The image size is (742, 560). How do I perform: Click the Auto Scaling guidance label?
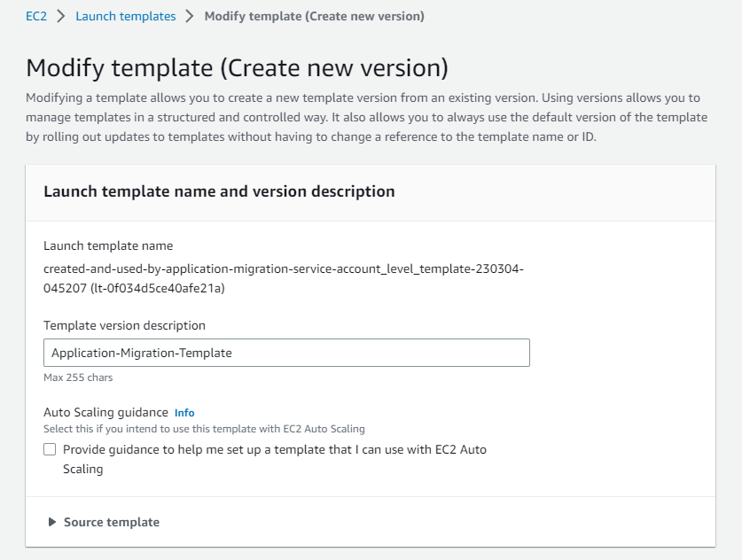pyautogui.click(x=105, y=412)
